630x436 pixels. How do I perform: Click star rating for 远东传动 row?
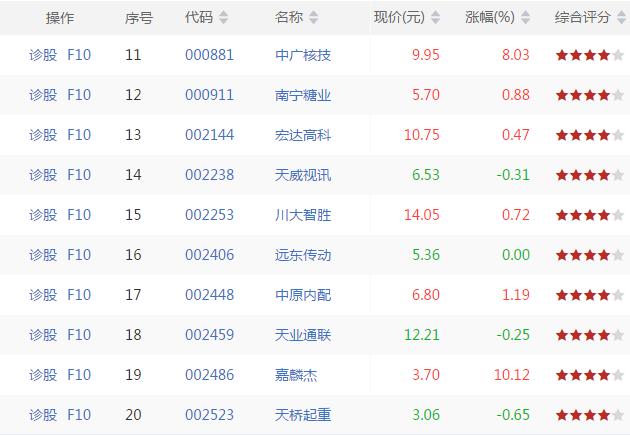tap(589, 255)
